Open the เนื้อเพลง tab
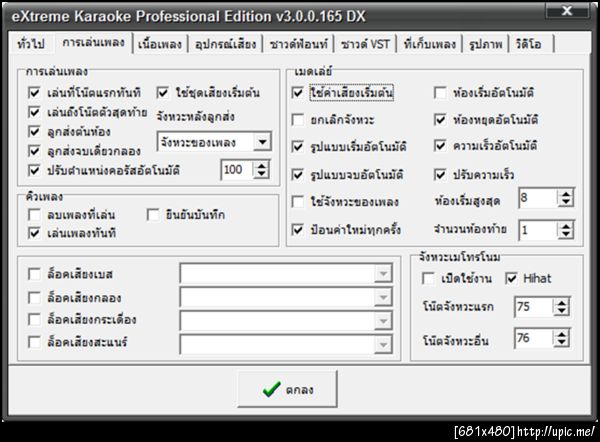 tap(160, 44)
